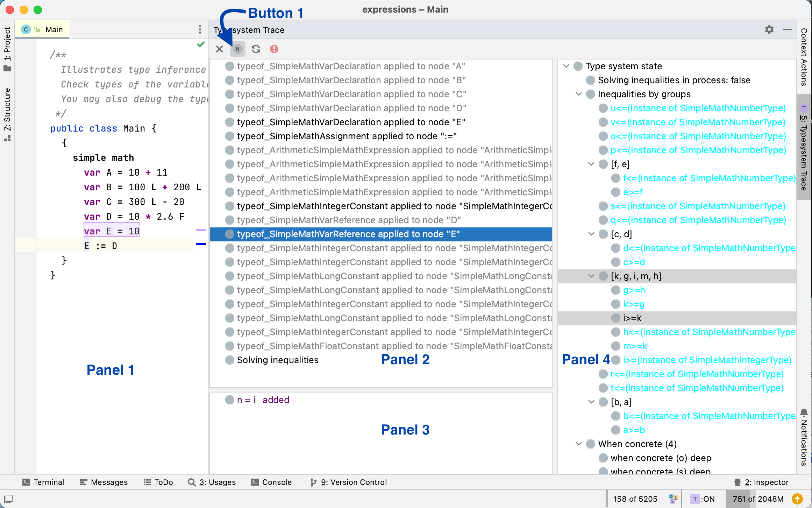Toggle tool window bars icon at bottom-left
This screenshot has height=508, width=812.
(x=8, y=499)
